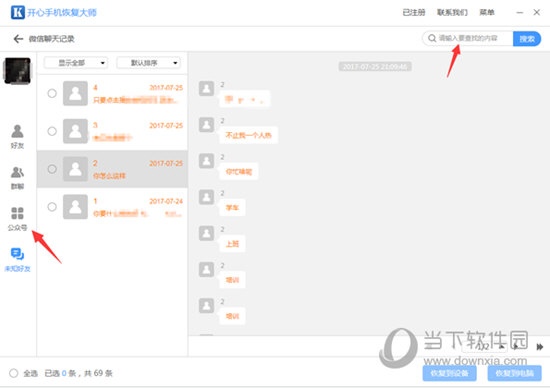Click the 你怎么这样 preview text of contact 2
This screenshot has width=550, height=388.
(x=109, y=176)
